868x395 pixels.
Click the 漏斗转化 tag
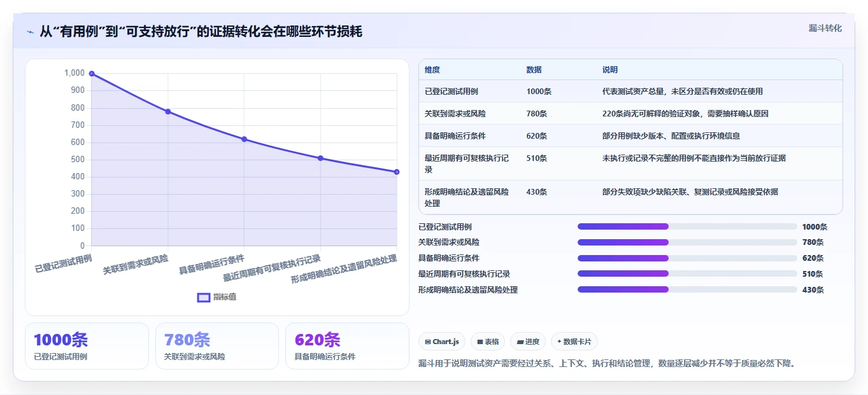coord(825,28)
